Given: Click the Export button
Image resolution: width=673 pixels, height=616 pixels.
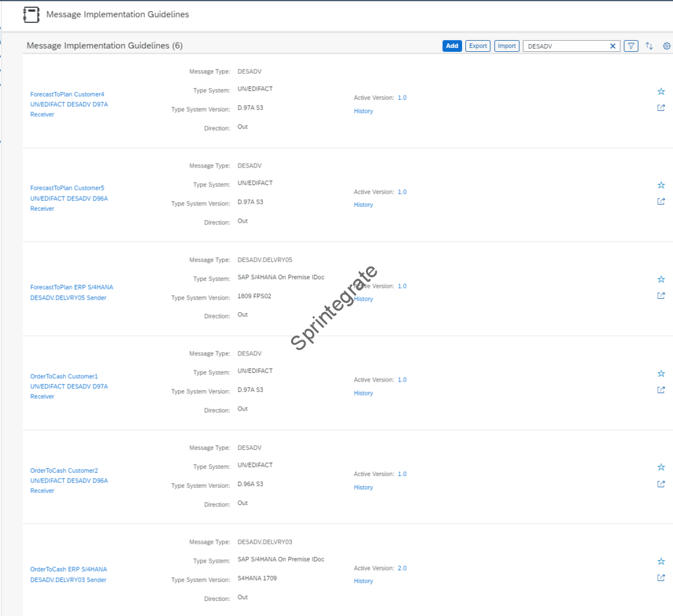Looking at the screenshot, I should tap(478, 46).
